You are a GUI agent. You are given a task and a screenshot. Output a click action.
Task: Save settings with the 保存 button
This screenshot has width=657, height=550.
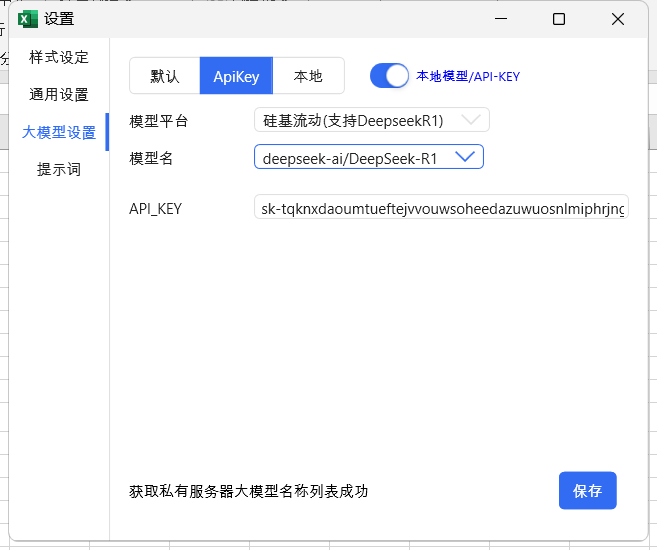click(587, 491)
